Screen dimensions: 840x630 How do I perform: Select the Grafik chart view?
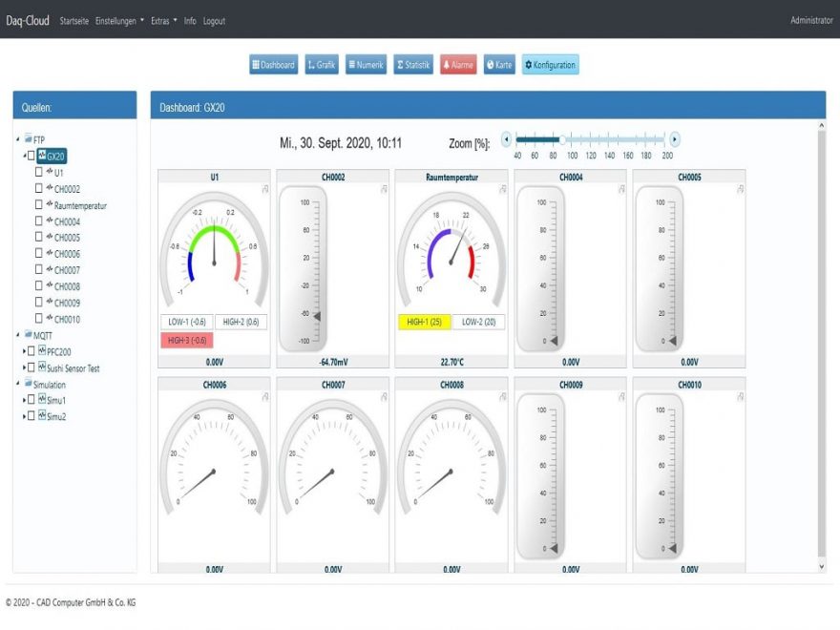pyautogui.click(x=322, y=65)
